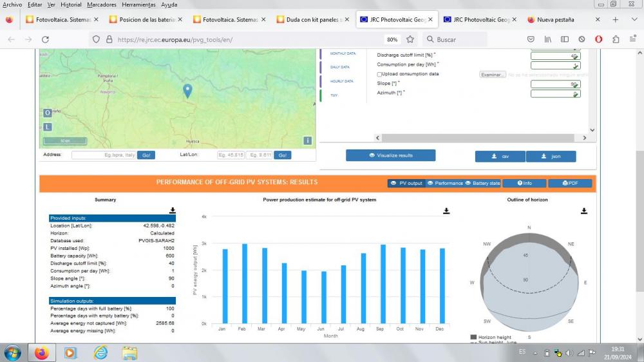644x362 pixels.
Task: Open the extensions puzzle icon
Action: point(616,39)
